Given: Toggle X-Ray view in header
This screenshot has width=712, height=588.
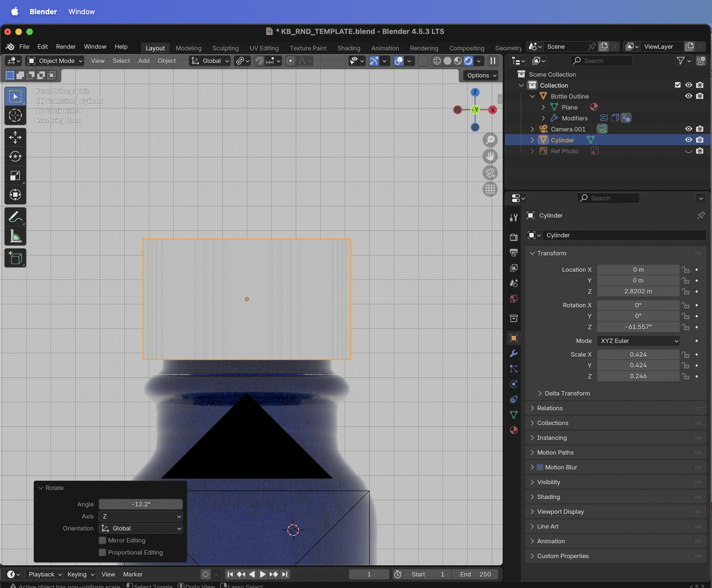Looking at the screenshot, I should pos(423,61).
